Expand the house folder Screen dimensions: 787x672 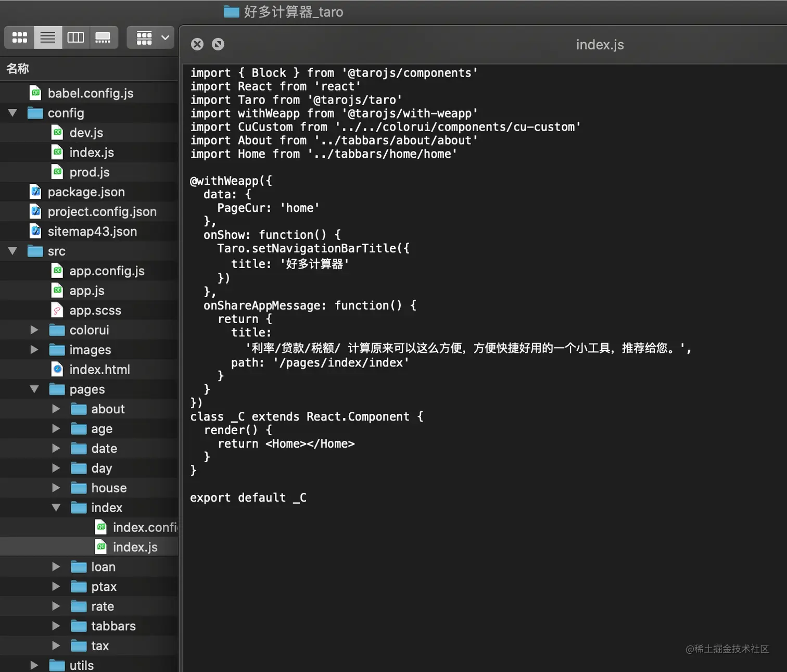[x=56, y=488]
